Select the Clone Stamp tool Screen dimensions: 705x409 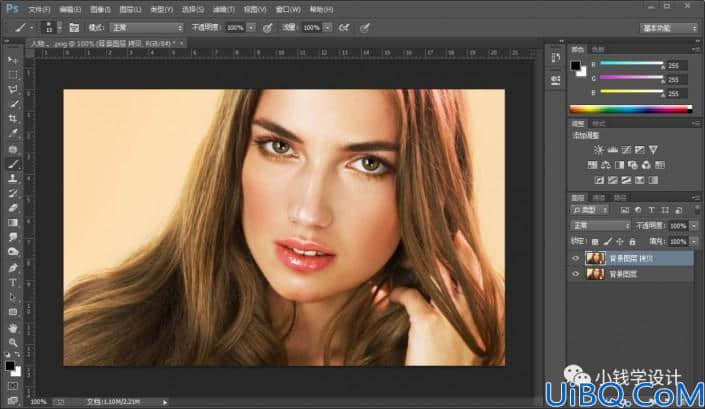13,178
